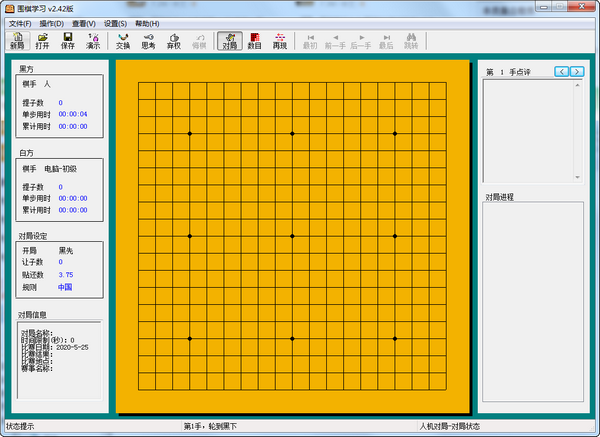
Task: Place a stone on the center star point
Action: pos(292,236)
